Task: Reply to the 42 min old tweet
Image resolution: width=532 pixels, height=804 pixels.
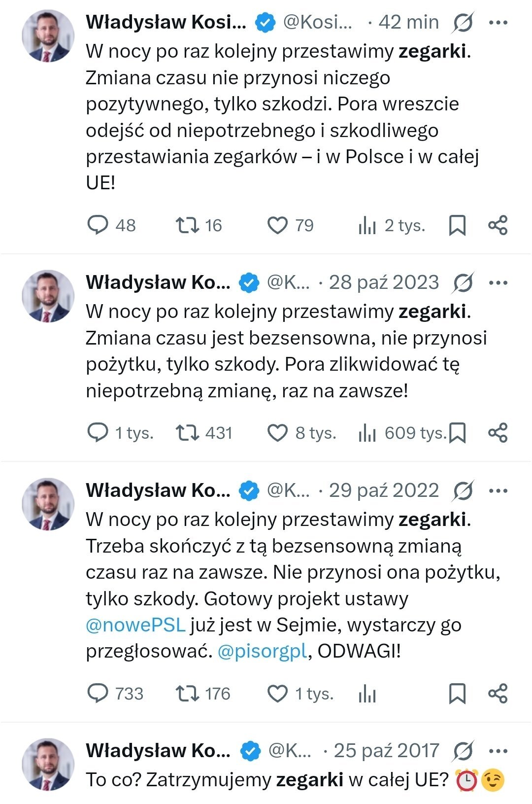Action: 98,225
